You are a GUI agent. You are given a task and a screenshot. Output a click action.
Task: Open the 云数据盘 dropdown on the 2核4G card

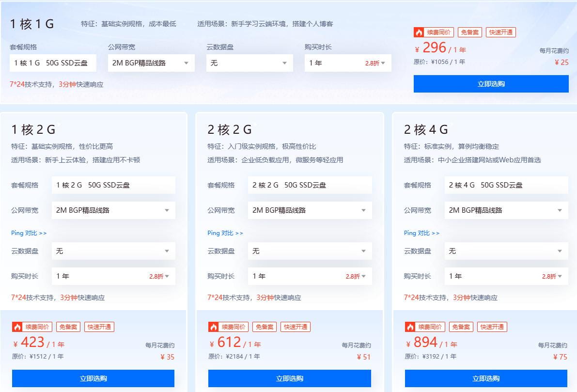[506, 251]
